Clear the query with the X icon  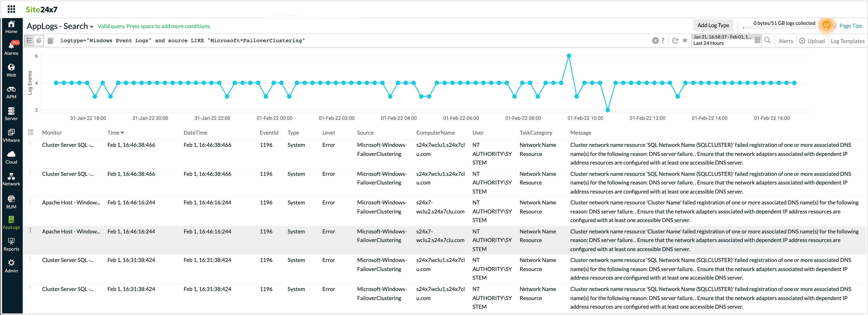click(x=655, y=41)
